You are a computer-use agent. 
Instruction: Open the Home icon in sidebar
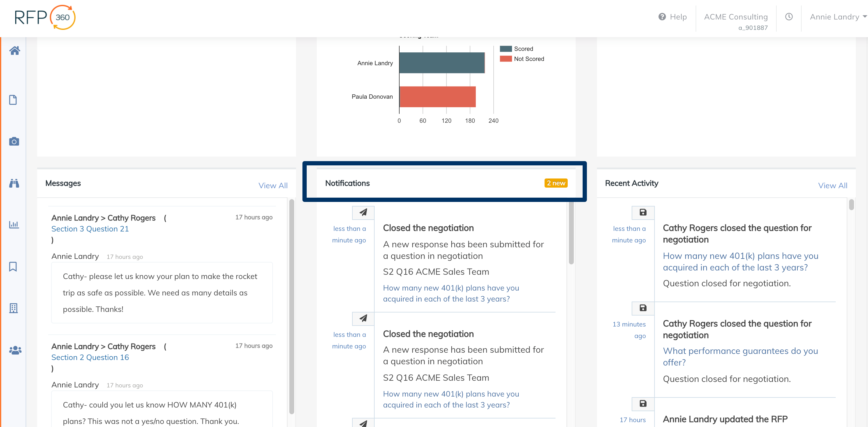coord(15,51)
